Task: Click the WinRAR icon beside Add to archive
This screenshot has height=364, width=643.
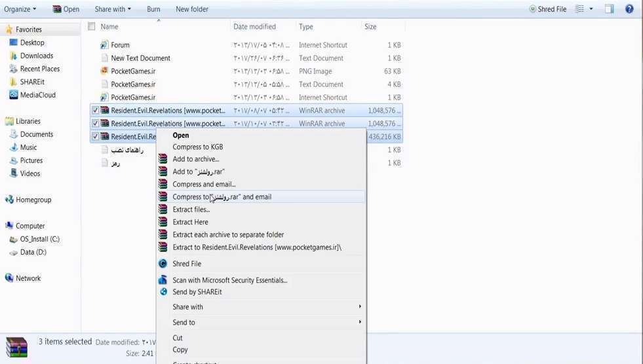Action: 163,159
